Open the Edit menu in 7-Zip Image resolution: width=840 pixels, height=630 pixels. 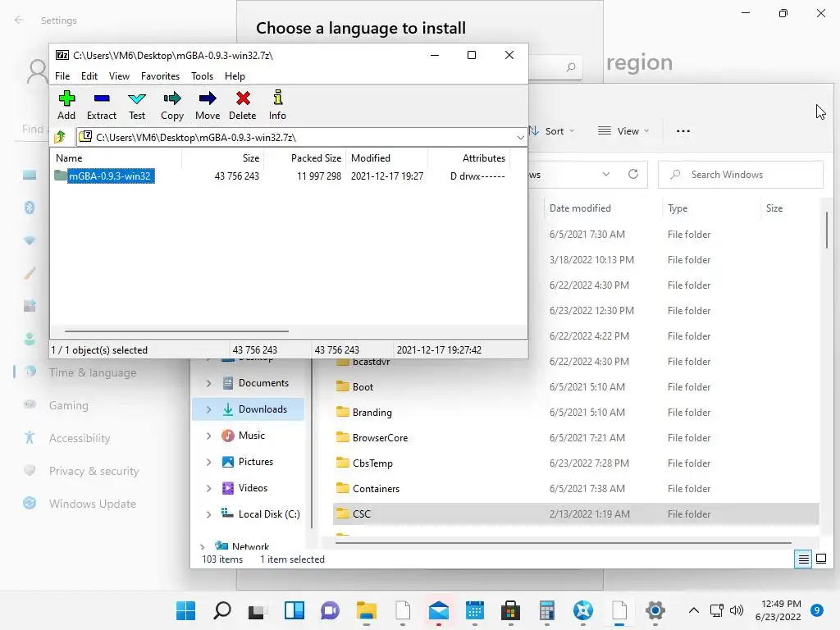[89, 76]
